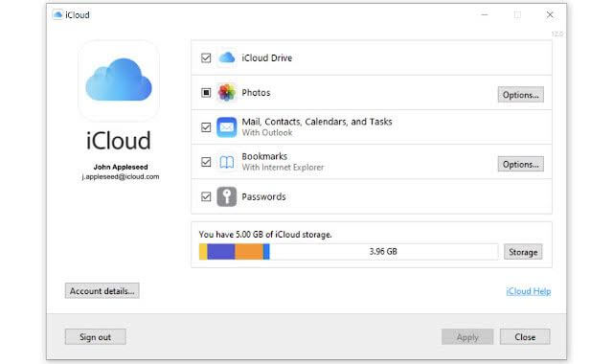Open Bookmarks Options dialog
The width and height of the screenshot is (613, 364).
[x=521, y=164]
